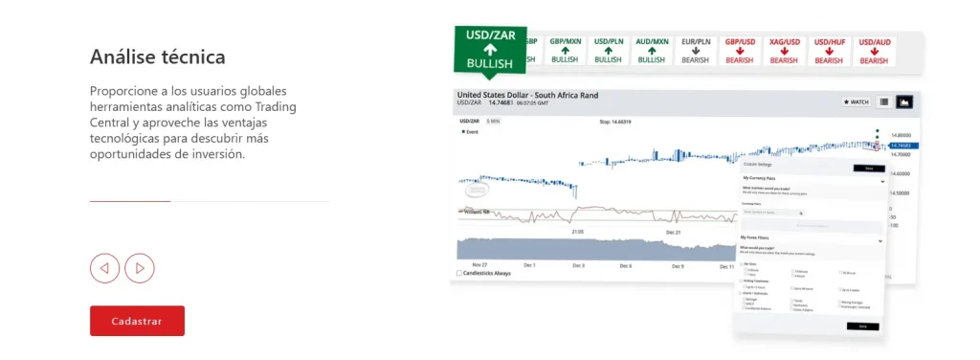The height and width of the screenshot is (360, 980).
Task: Toggle the Holding Timeframe checkbox
Action: point(742,281)
